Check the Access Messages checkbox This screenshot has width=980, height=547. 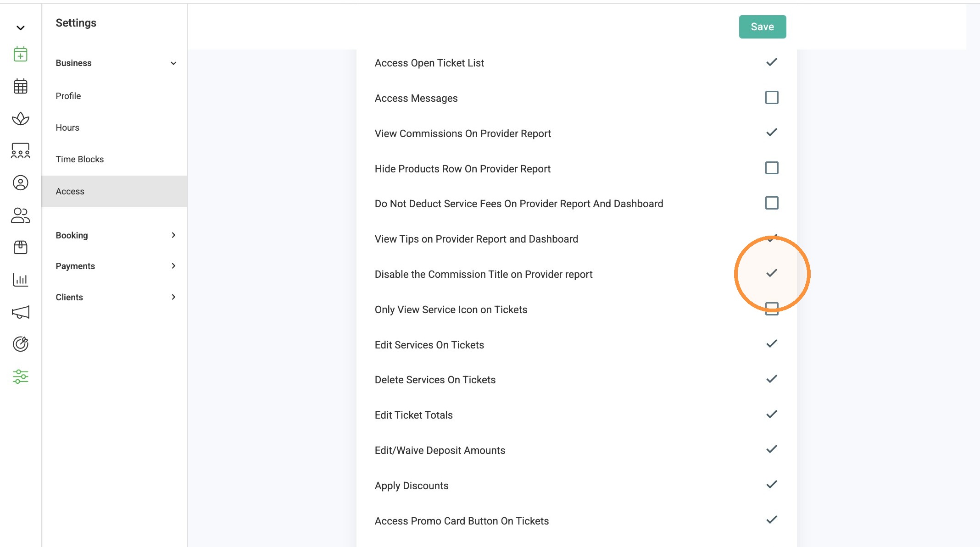pos(772,98)
